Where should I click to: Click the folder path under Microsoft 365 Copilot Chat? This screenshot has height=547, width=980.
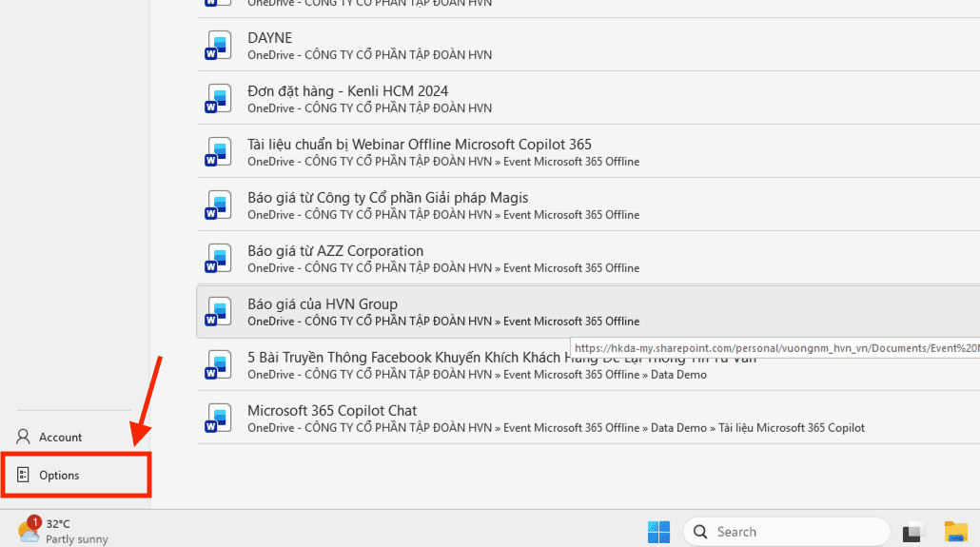pos(557,428)
